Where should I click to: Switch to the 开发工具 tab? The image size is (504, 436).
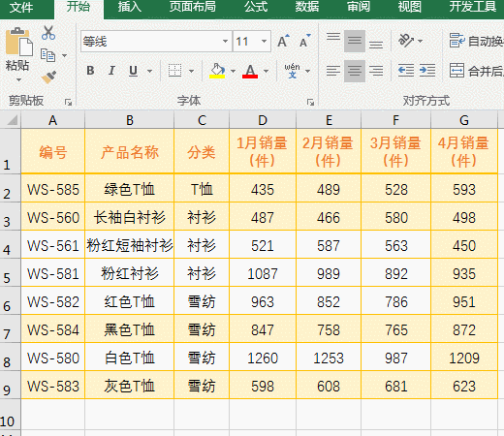[472, 7]
